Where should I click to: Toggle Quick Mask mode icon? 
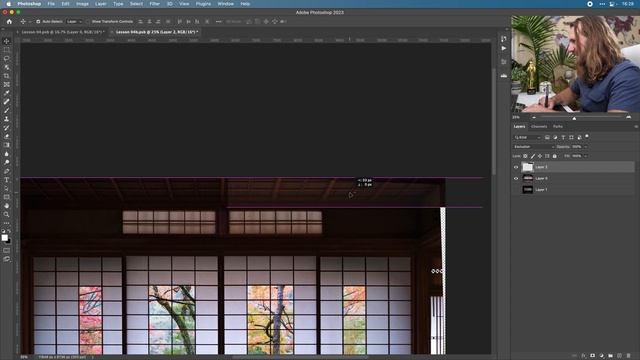7,250
